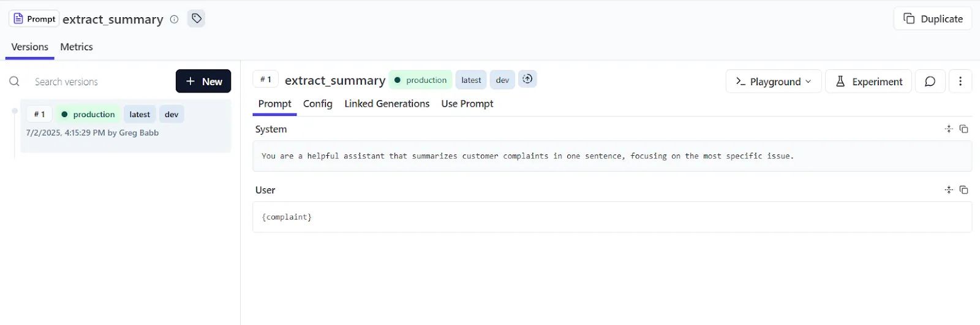Expand the Playground dropdown

pos(774,82)
